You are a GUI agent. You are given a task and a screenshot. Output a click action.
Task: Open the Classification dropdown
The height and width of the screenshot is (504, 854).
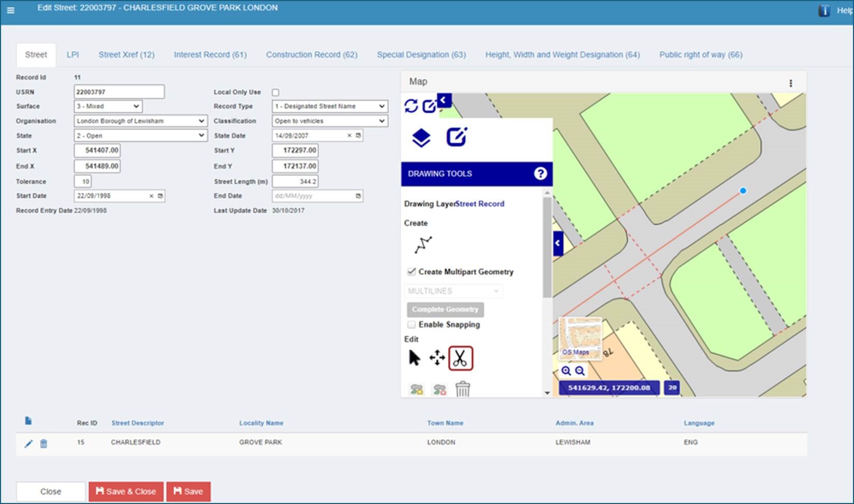[x=330, y=121]
